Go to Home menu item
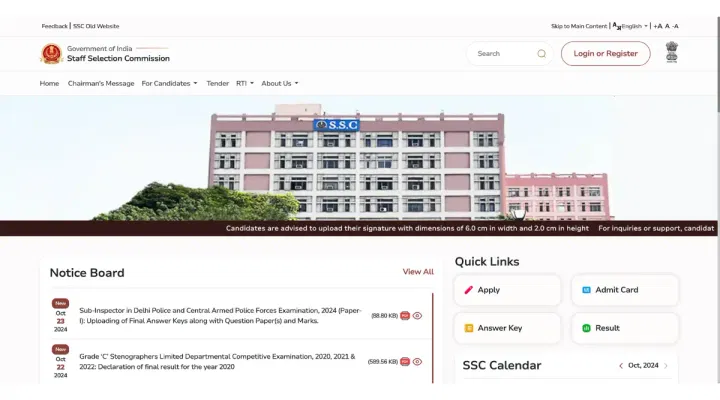The height and width of the screenshot is (400, 720). [49, 83]
